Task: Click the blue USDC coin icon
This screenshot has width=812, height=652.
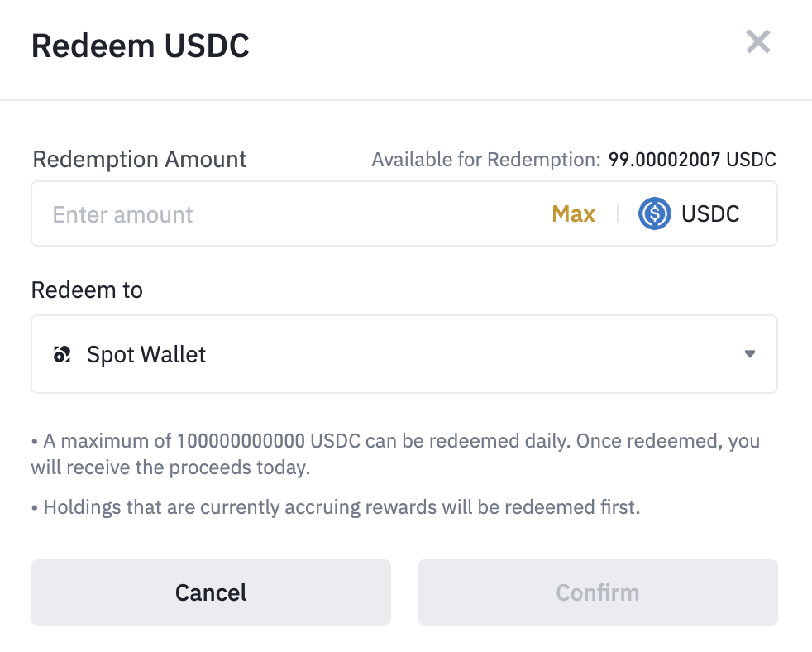Action: point(654,214)
